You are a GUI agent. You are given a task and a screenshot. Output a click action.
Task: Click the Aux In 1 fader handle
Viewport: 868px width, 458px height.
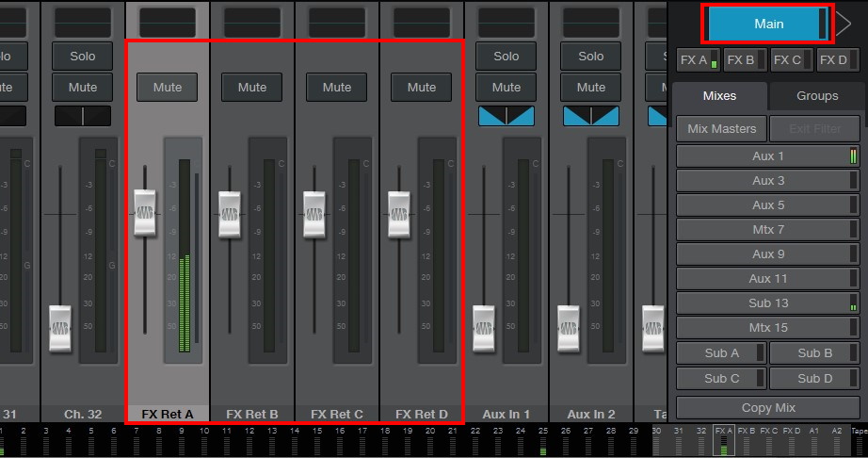484,328
